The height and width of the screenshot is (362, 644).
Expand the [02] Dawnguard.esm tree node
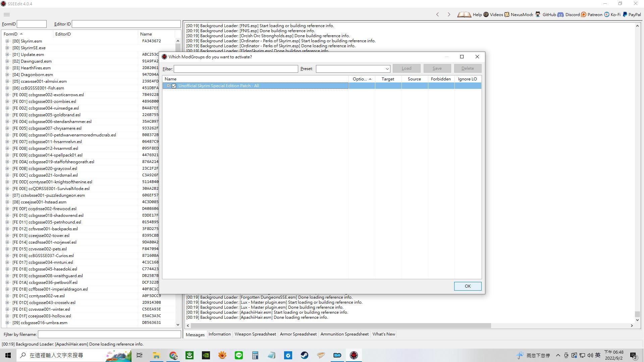(x=7, y=61)
